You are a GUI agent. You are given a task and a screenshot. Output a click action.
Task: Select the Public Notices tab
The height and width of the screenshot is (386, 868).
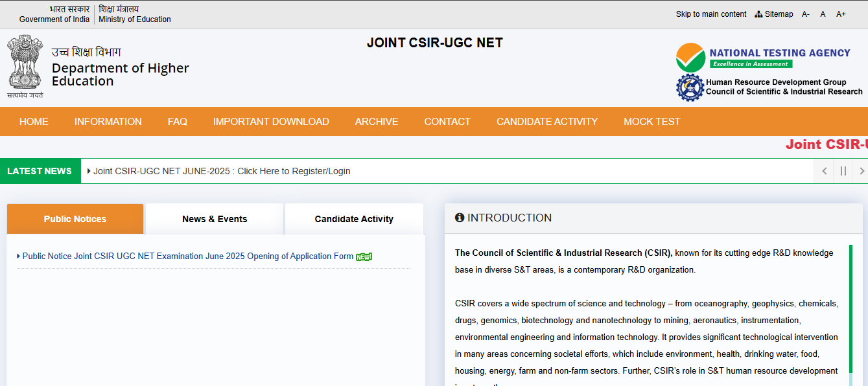tap(75, 219)
